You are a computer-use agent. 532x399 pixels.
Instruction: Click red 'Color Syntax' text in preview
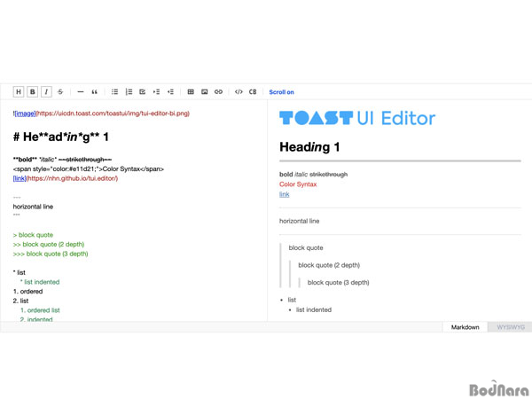298,184
